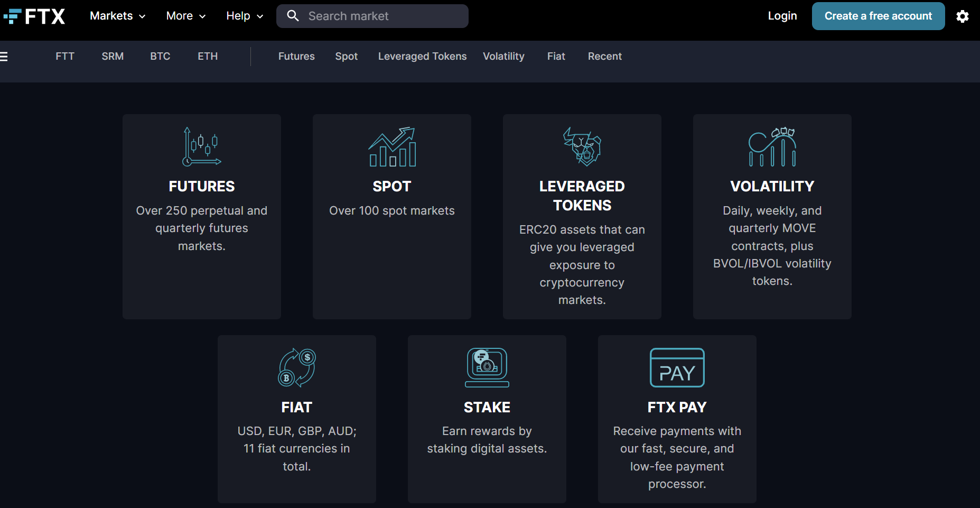Open settings via the gear icon

962,16
